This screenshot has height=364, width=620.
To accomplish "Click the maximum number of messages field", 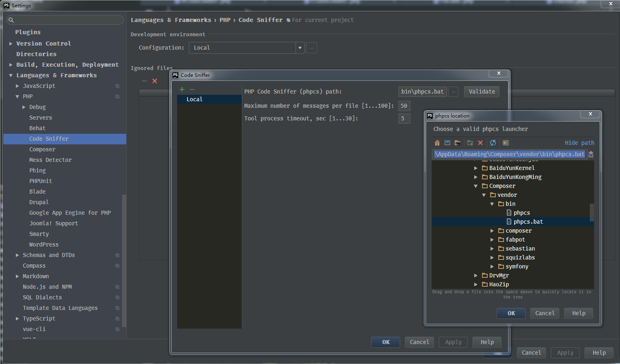I will click(404, 106).
